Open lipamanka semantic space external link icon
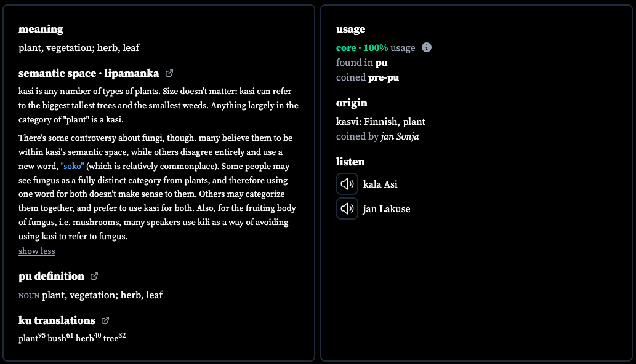Screen dimensions: 636x364 (169, 73)
